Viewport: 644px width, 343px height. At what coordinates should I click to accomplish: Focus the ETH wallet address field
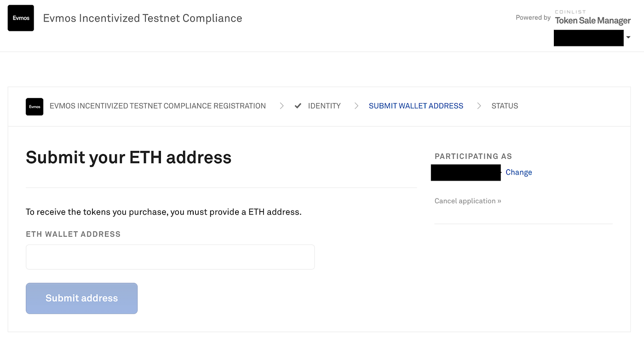(170, 257)
